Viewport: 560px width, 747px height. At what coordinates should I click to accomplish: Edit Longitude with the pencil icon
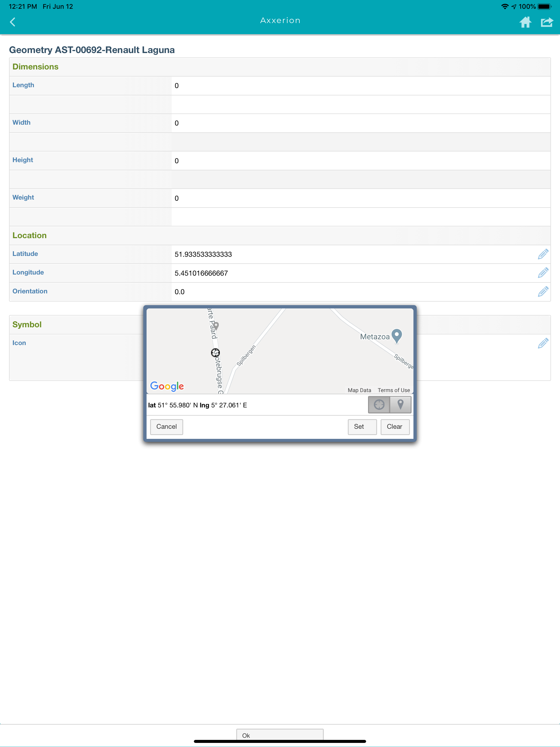click(x=543, y=273)
